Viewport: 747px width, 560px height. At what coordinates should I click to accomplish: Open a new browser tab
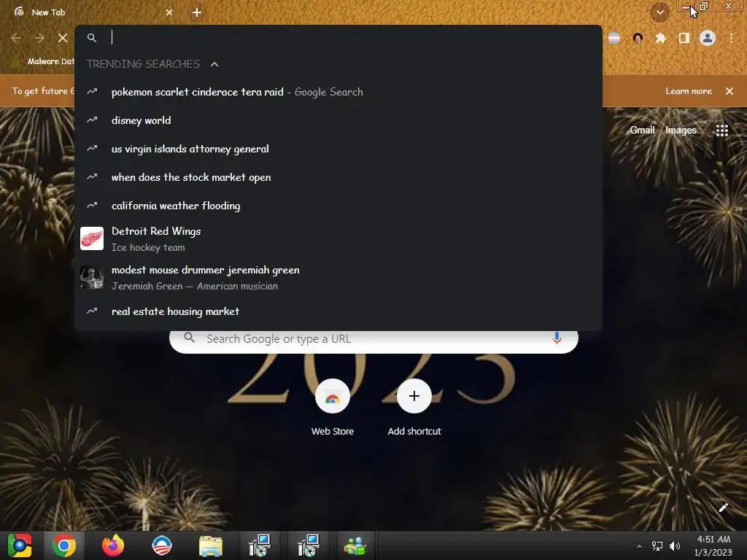pyautogui.click(x=197, y=12)
